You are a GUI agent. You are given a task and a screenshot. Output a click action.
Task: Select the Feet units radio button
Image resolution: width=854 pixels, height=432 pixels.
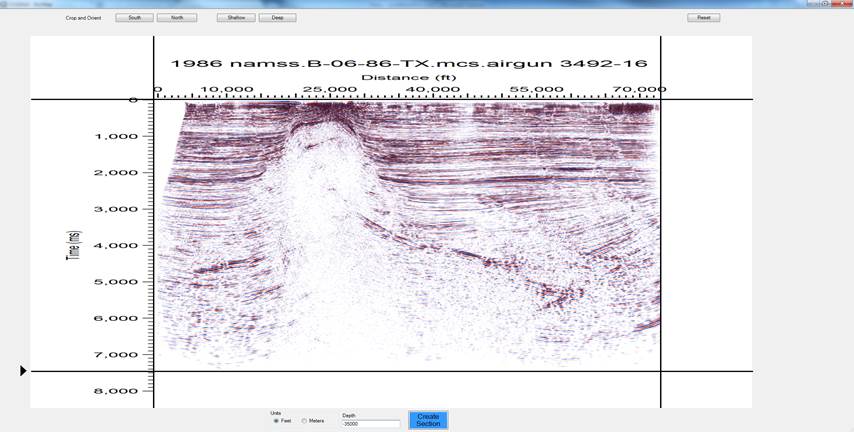(x=276, y=421)
